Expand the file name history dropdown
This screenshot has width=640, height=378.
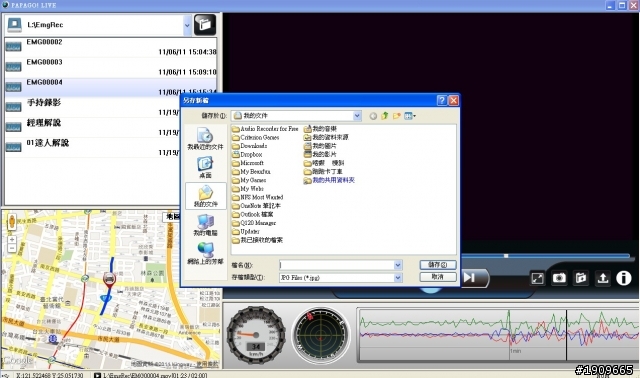pos(398,265)
